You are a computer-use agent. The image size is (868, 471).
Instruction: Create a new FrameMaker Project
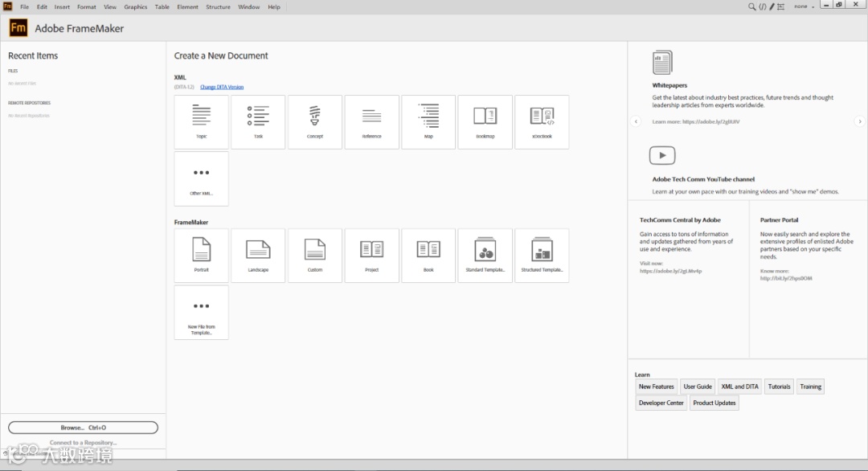point(371,256)
